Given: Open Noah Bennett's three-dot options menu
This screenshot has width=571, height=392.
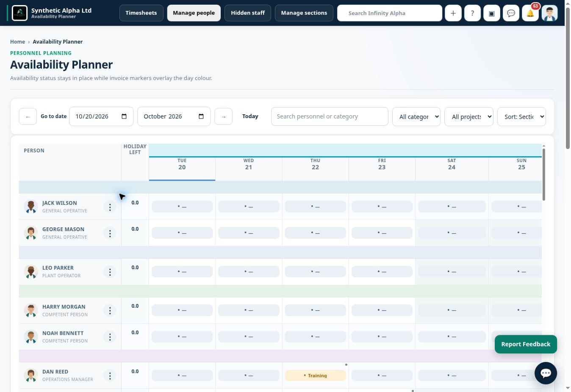Looking at the screenshot, I should pos(110,337).
